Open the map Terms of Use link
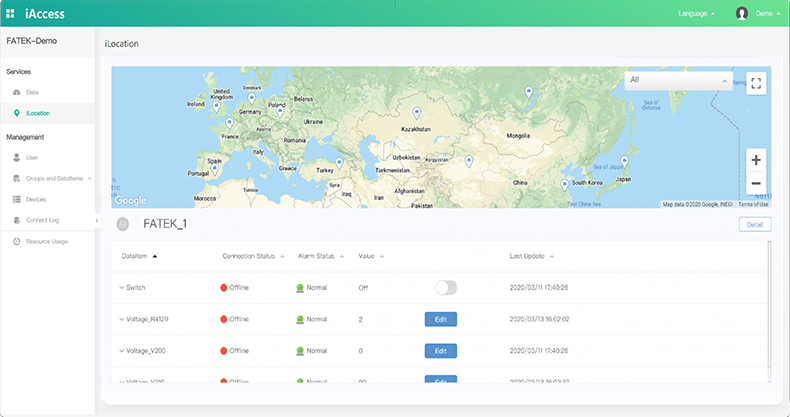The height and width of the screenshot is (417, 790). point(753,204)
